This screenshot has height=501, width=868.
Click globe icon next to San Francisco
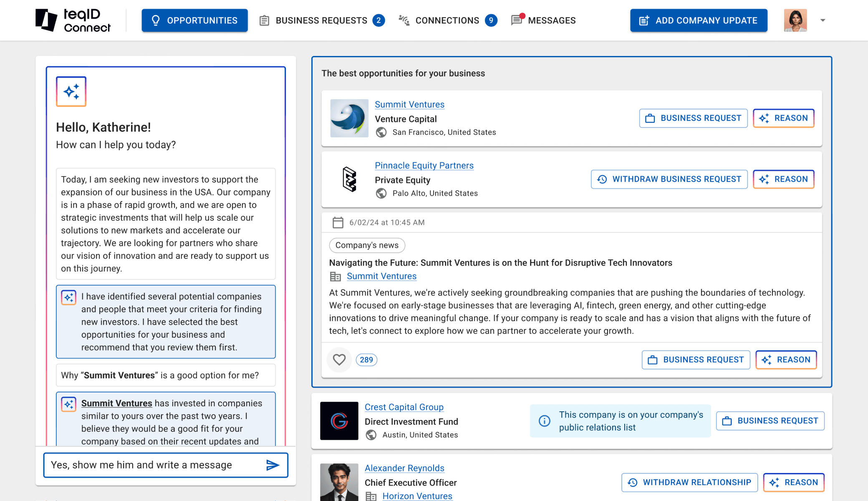381,132
